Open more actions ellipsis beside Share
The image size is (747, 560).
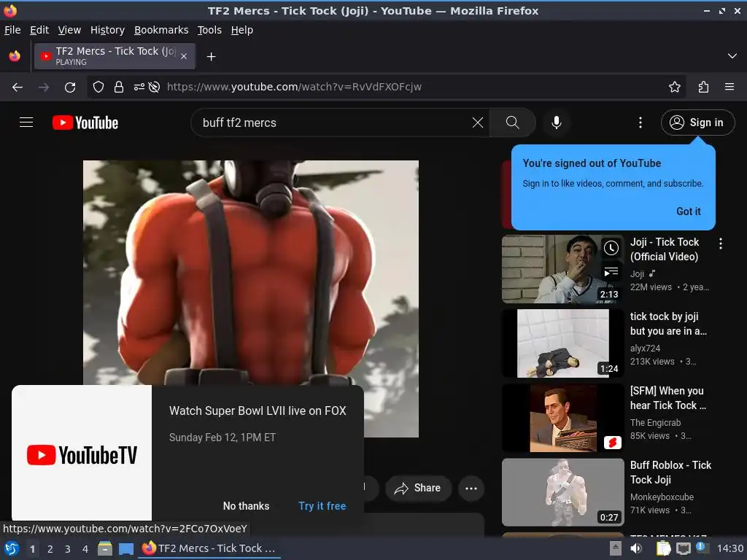471,488
